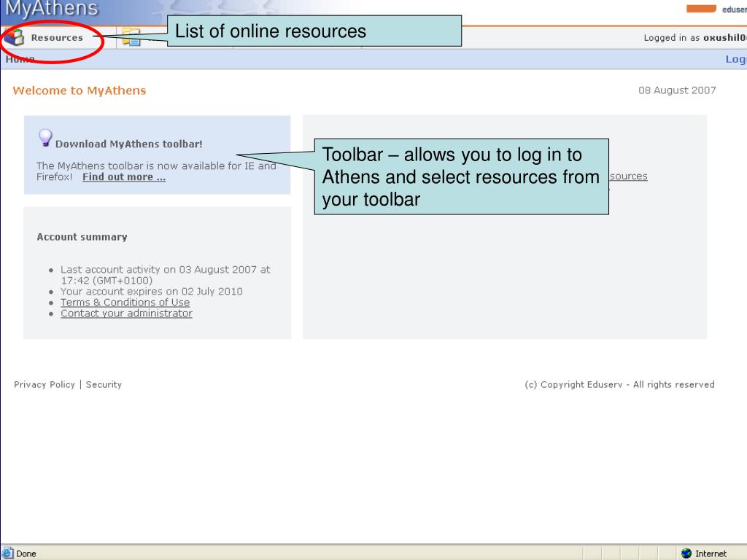Click the MyAthens logo header
This screenshot has width=747, height=560.
click(52, 9)
